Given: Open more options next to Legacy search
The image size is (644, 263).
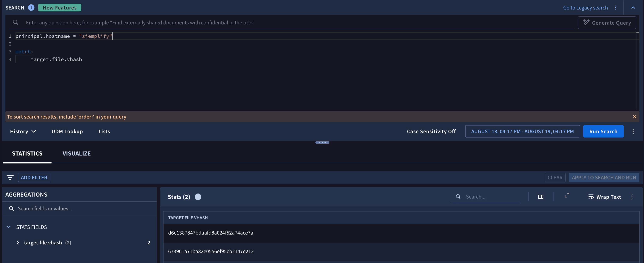Looking at the screenshot, I should pyautogui.click(x=616, y=8).
